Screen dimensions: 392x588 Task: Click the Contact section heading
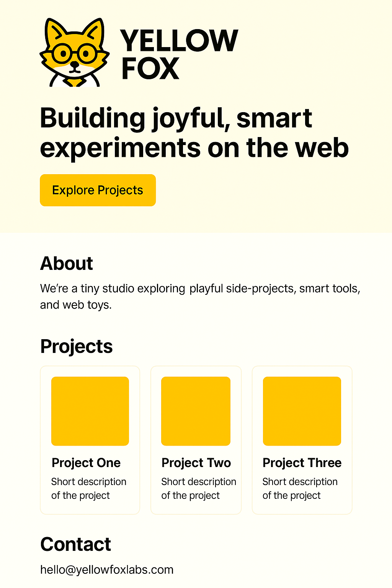[76, 544]
